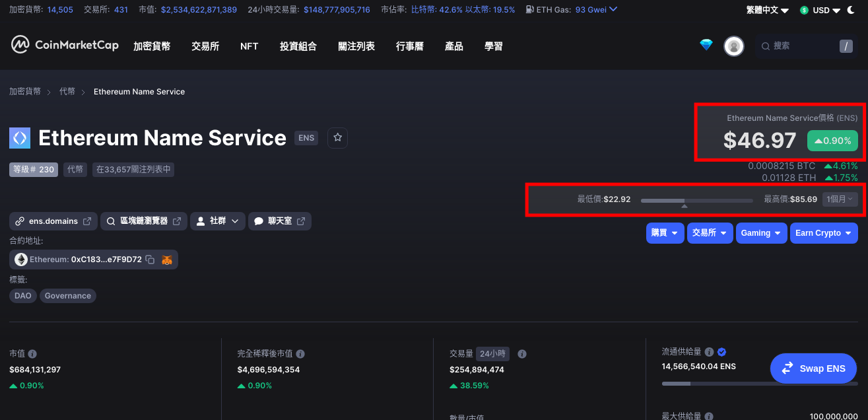Click the $46.97 ENS price
Image resolution: width=868 pixels, height=420 pixels.
click(x=760, y=140)
